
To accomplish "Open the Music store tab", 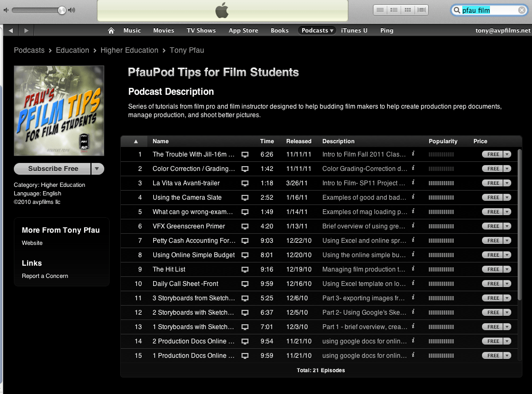I will (132, 30).
